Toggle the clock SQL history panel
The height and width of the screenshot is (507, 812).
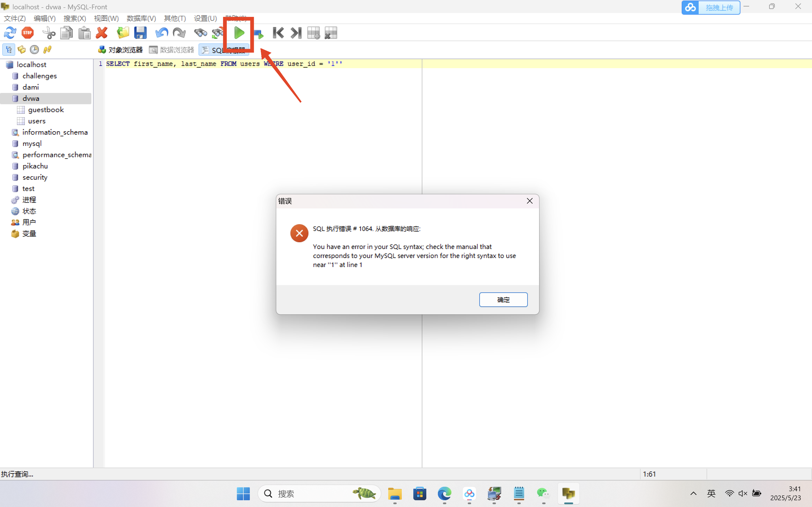[x=34, y=50]
